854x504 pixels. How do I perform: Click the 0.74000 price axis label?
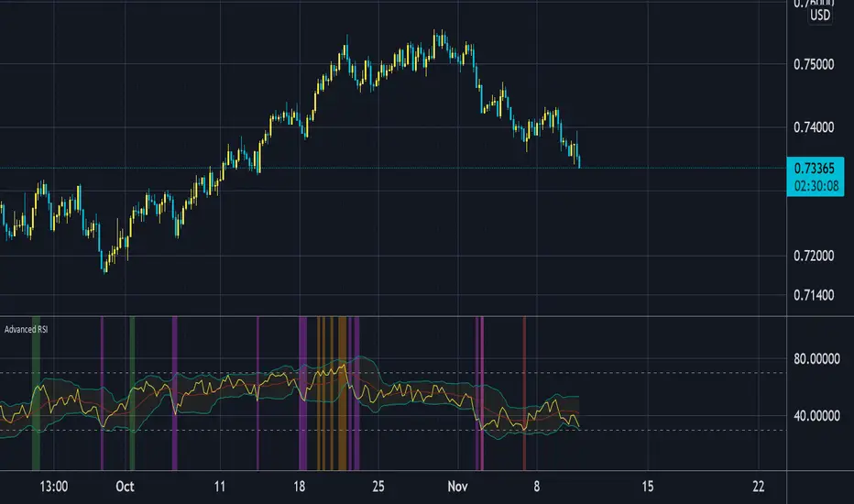(814, 127)
